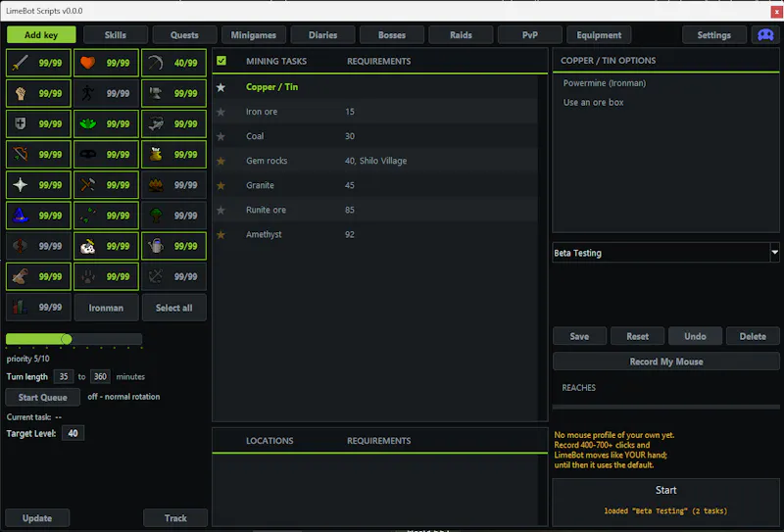Select the Thieving mask skill icon
This screenshot has height=532, width=784.
[x=87, y=155]
